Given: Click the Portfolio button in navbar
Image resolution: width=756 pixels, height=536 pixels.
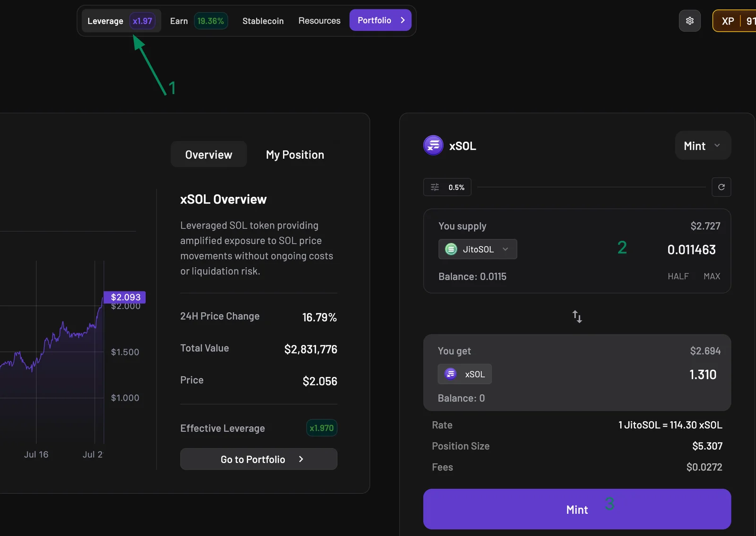Looking at the screenshot, I should (380, 20).
